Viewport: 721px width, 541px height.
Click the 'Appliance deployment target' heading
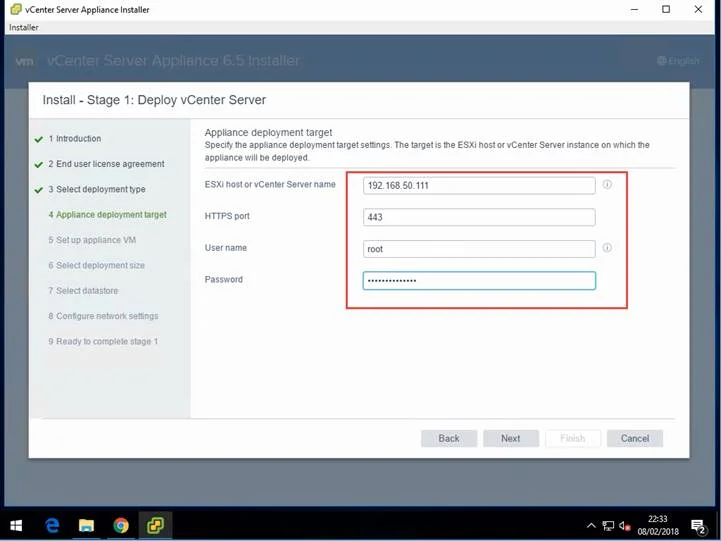(268, 132)
